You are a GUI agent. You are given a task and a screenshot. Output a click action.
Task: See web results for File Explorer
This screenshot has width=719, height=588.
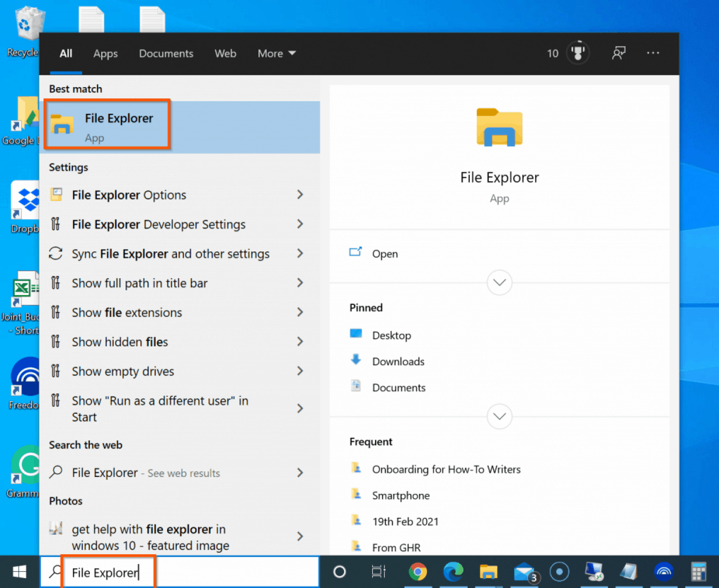click(145, 473)
